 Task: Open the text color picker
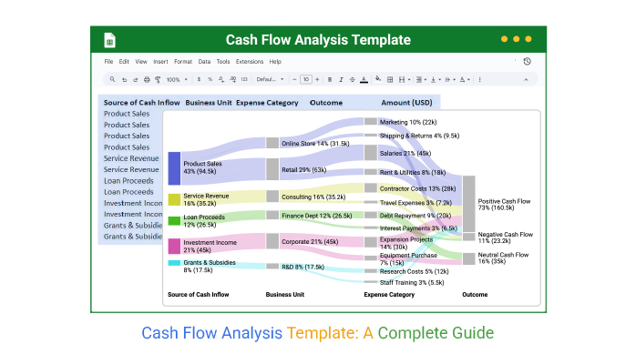[364, 79]
